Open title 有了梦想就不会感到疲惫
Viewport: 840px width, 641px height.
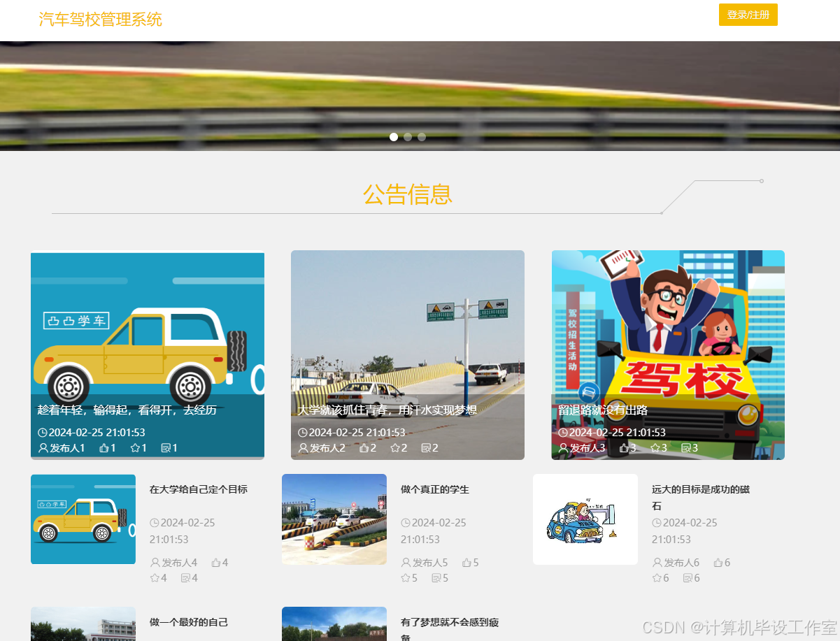pyautogui.click(x=450, y=629)
